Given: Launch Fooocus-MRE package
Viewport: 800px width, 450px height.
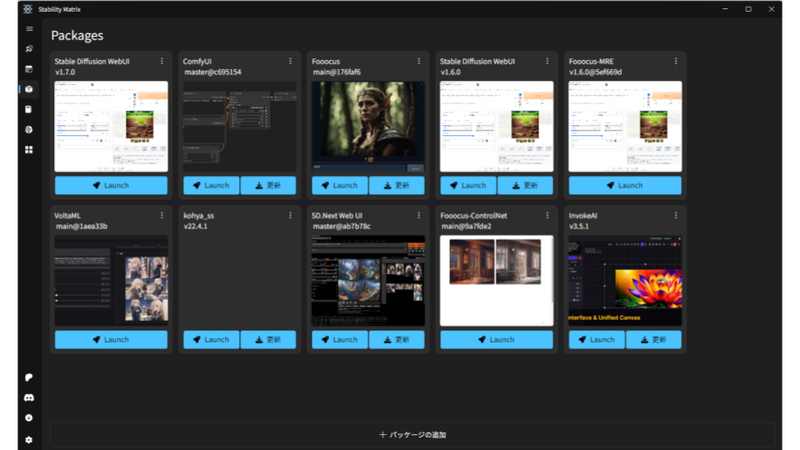Looking at the screenshot, I should point(625,185).
